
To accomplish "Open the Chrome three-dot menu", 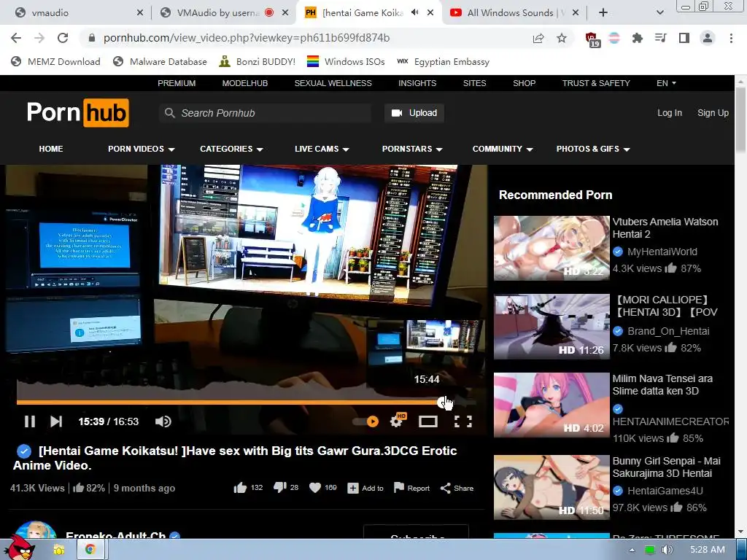I will 731,38.
